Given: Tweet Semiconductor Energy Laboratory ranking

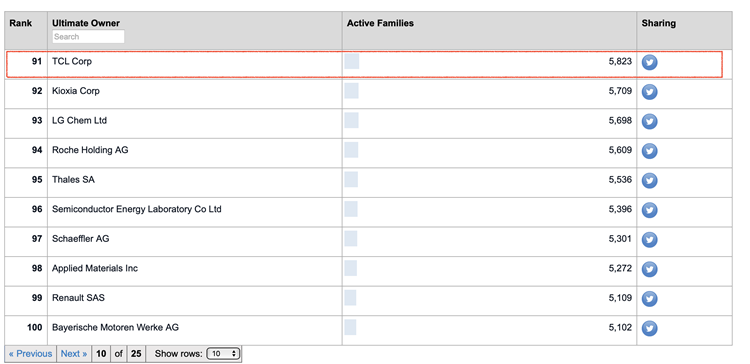Looking at the screenshot, I should 649,210.
